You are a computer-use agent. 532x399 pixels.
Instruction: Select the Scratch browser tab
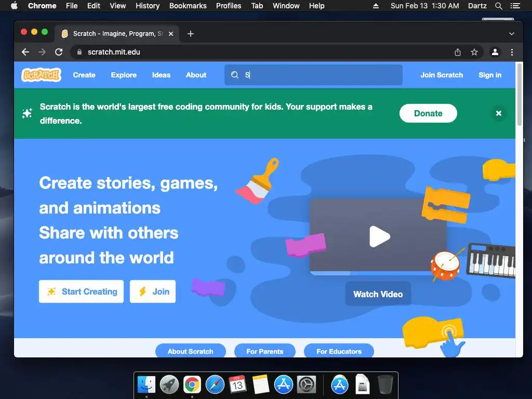tap(117, 34)
